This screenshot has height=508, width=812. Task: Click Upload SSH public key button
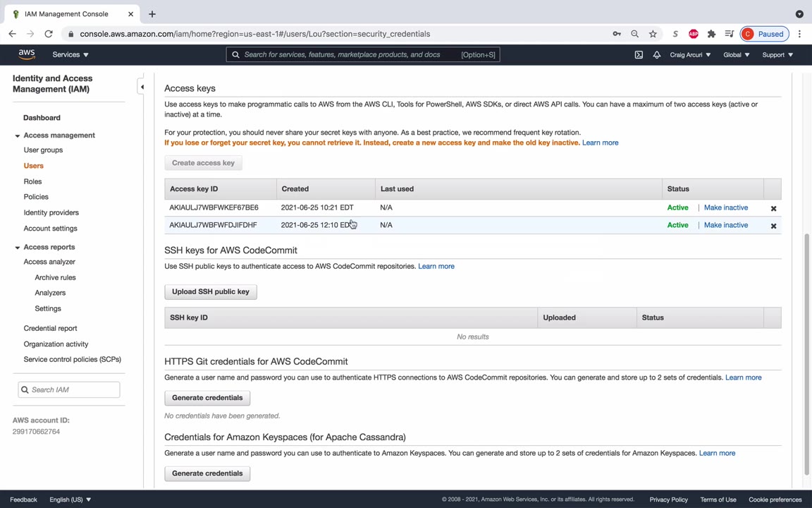pyautogui.click(x=210, y=291)
